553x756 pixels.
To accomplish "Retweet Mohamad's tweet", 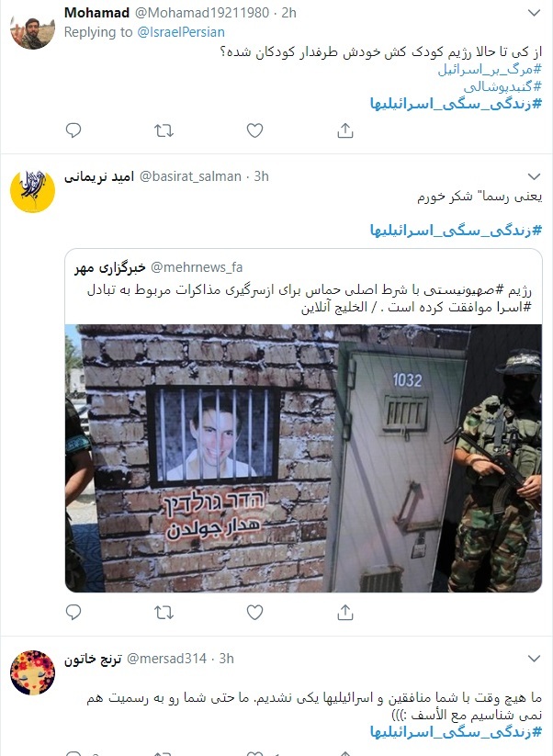I will (164, 130).
